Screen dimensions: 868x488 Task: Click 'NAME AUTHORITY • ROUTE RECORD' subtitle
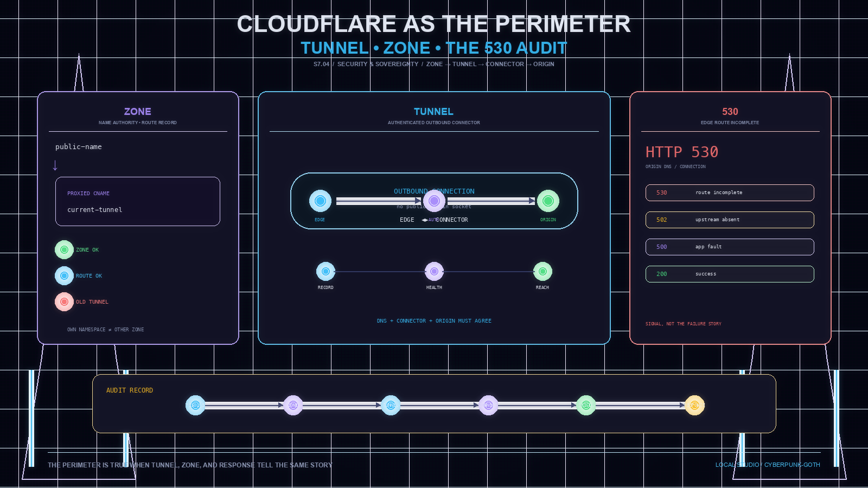[x=138, y=123]
